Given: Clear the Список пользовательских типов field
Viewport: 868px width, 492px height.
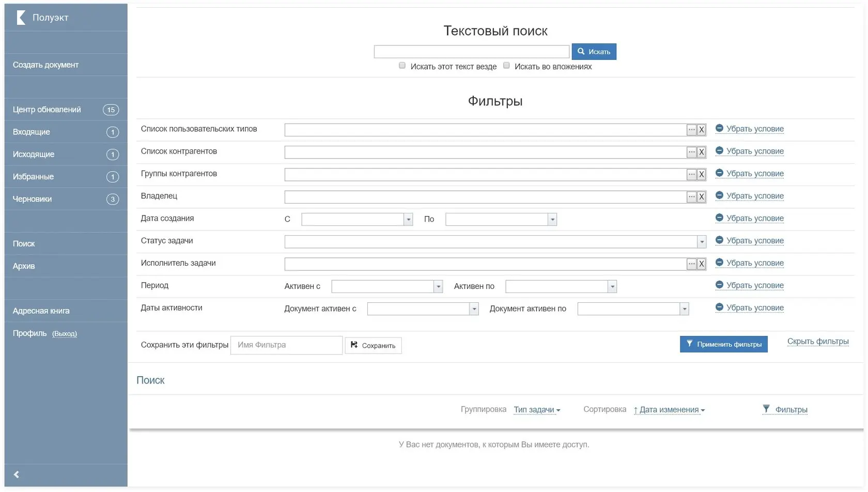Looking at the screenshot, I should tap(702, 130).
